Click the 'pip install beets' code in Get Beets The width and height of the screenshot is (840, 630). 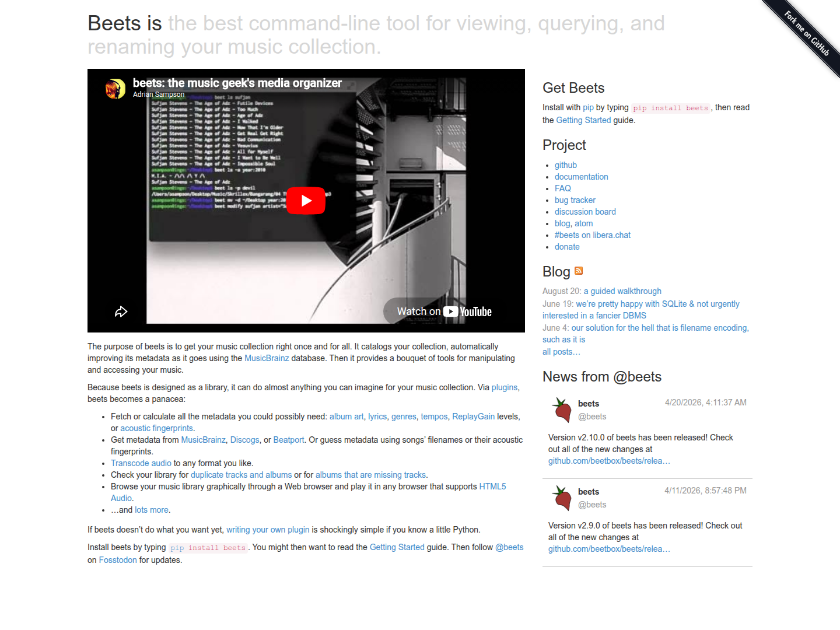(671, 108)
